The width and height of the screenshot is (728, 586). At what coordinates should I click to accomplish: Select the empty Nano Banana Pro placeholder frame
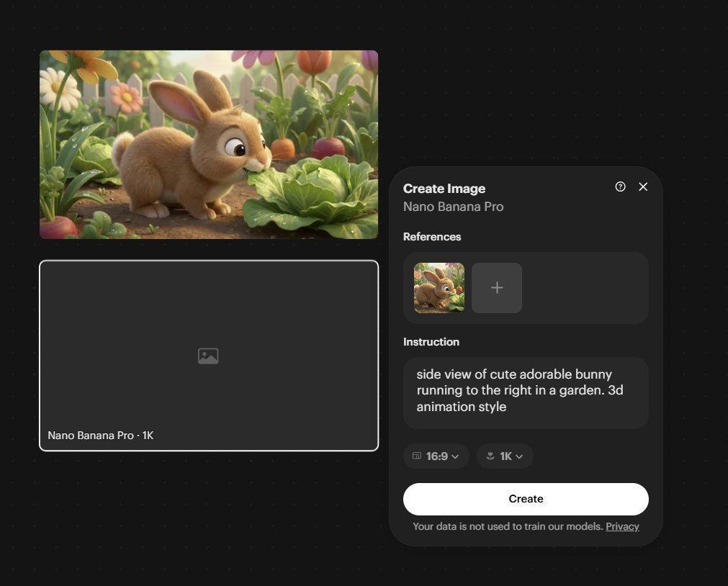coord(209,356)
